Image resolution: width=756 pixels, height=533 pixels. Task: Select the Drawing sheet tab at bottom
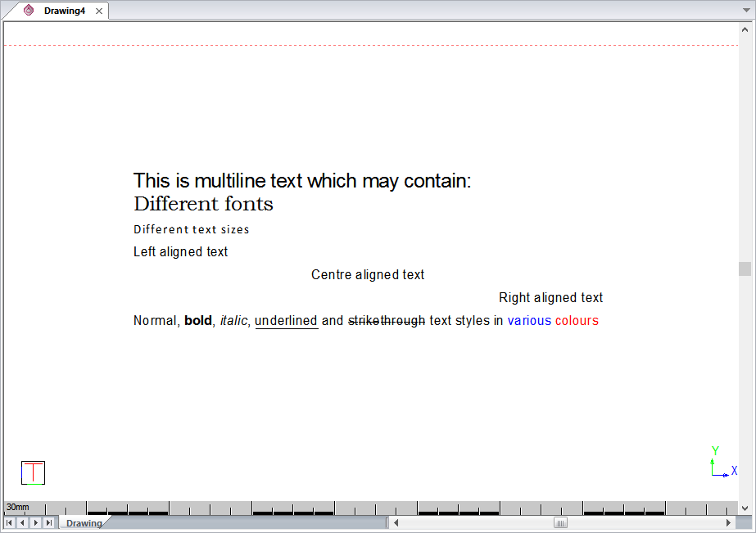[84, 523]
